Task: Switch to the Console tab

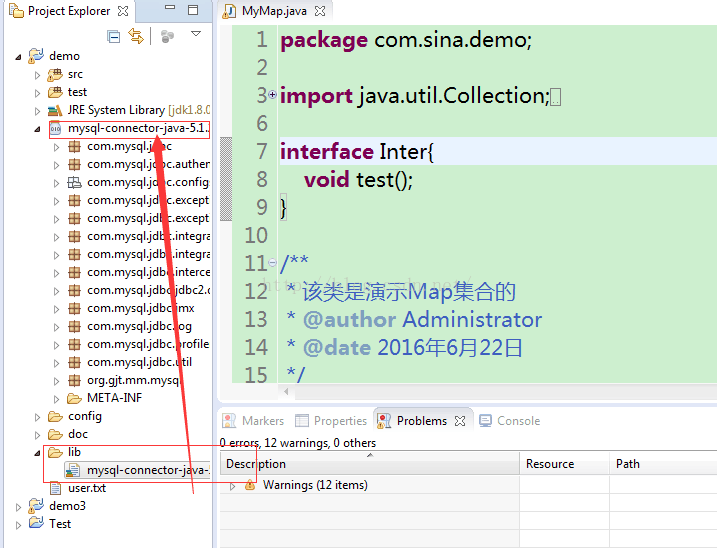Action: pos(510,420)
